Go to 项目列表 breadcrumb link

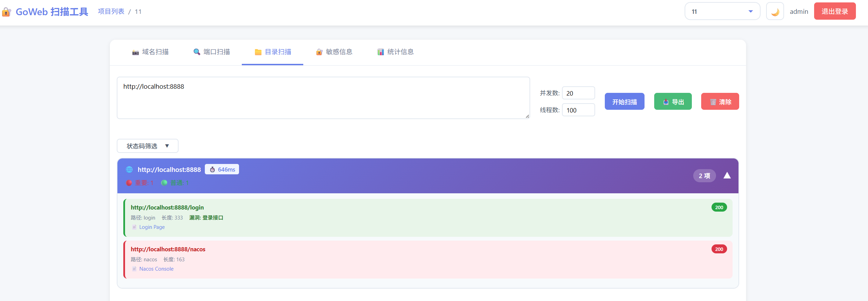pyautogui.click(x=111, y=12)
